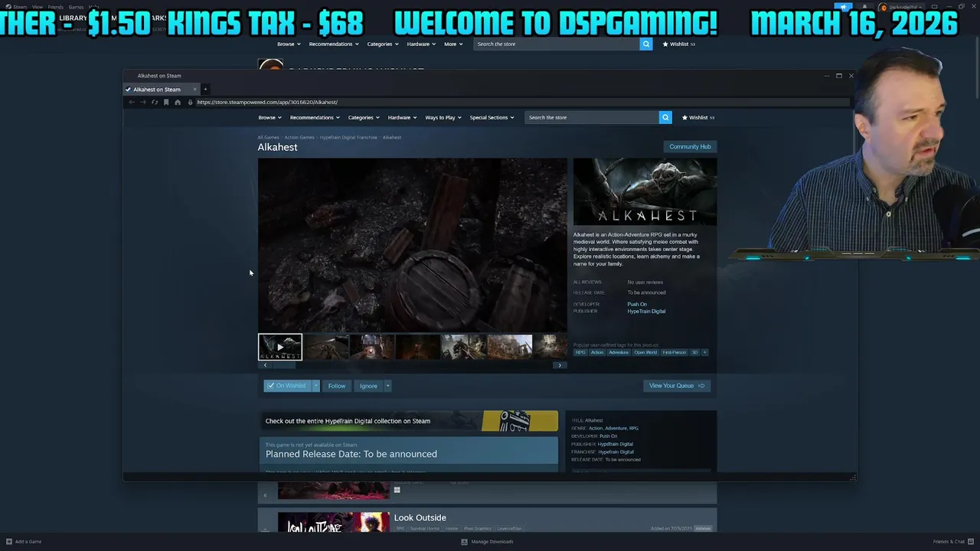The width and height of the screenshot is (980, 551).
Task: Select the second screenshot thumbnail
Action: [x=326, y=347]
